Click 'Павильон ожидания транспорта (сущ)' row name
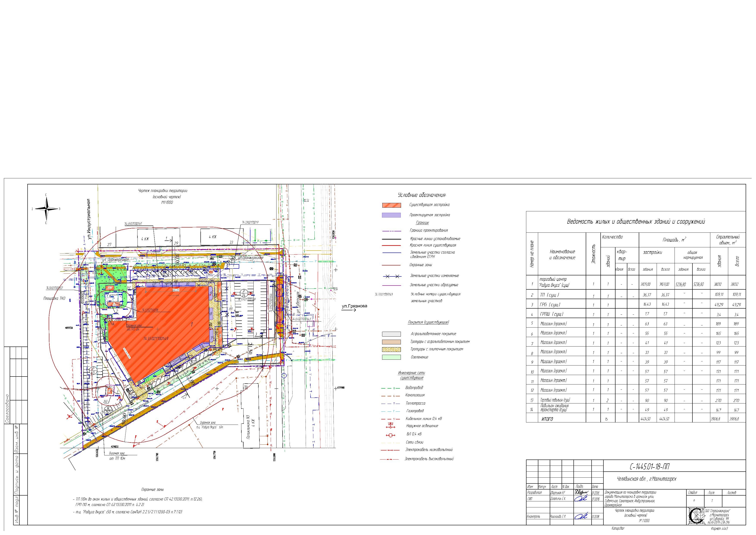756x535 pixels. pos(555,408)
